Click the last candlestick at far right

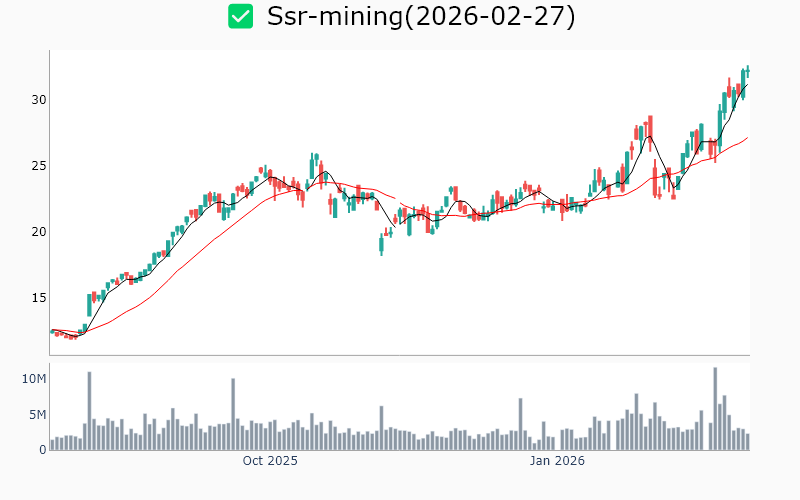point(747,71)
